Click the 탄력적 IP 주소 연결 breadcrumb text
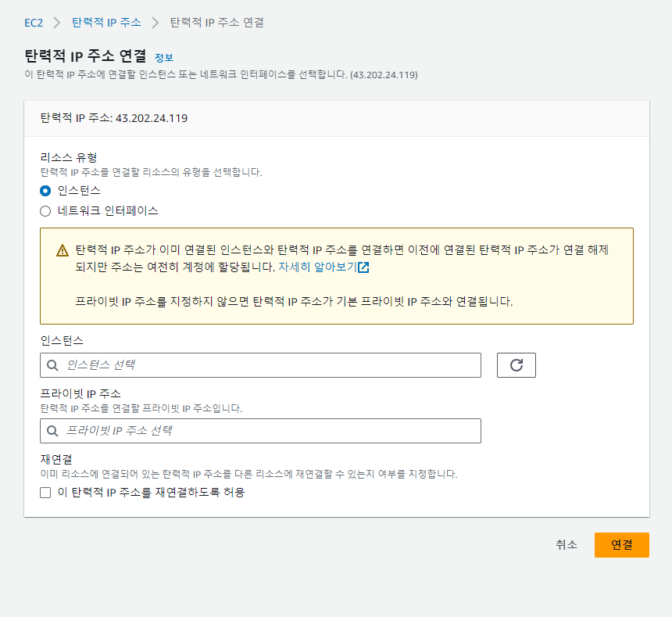This screenshot has width=672, height=617. pyautogui.click(x=217, y=23)
